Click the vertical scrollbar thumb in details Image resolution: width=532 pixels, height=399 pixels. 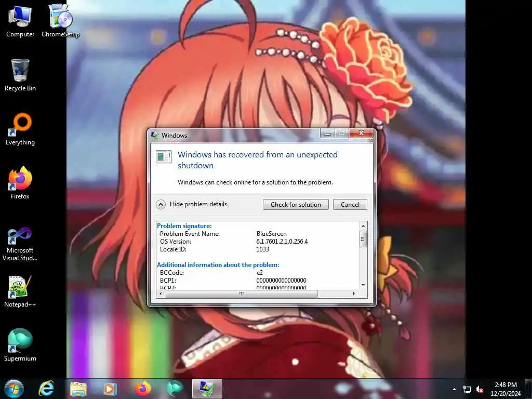[x=363, y=238]
